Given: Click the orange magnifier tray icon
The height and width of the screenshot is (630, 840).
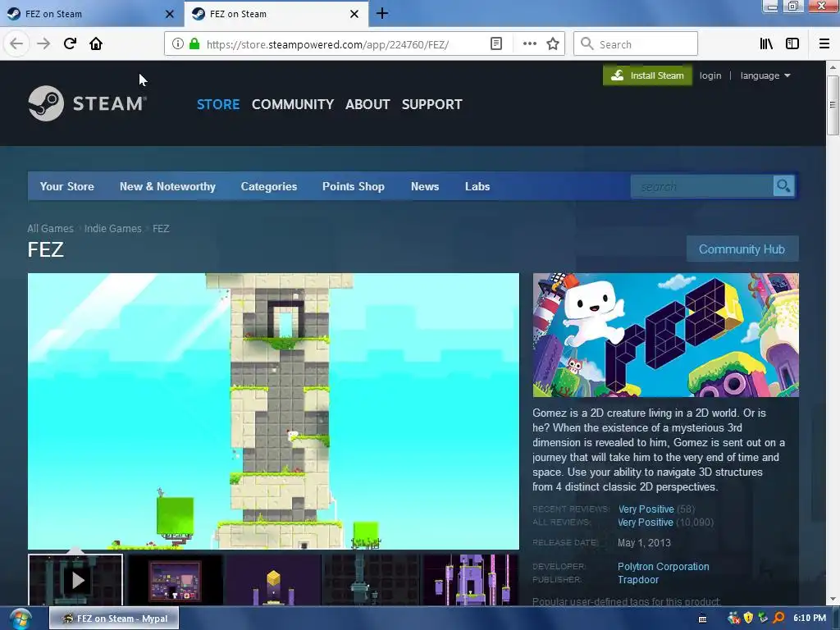Looking at the screenshot, I should [x=779, y=619].
